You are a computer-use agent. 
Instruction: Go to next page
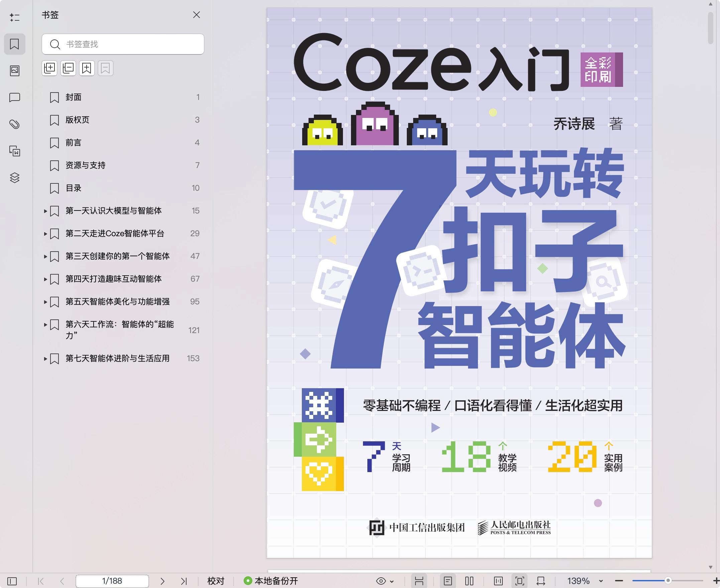(x=162, y=581)
